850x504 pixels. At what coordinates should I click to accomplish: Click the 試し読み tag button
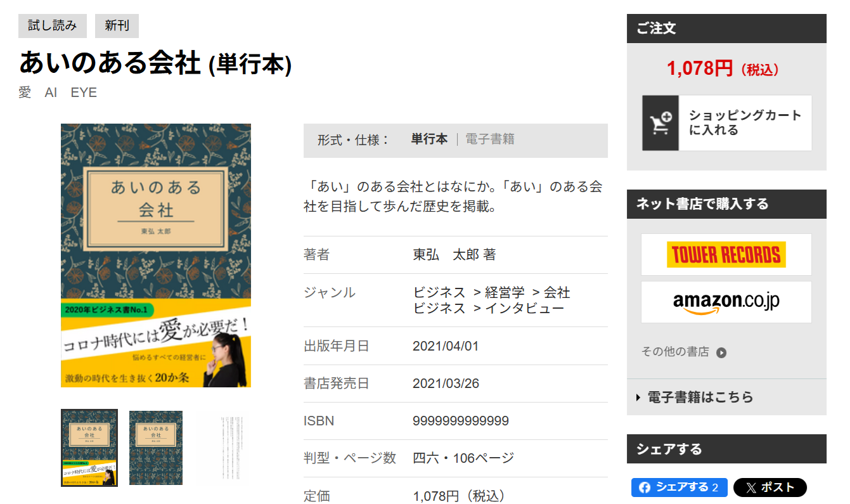pyautogui.click(x=53, y=26)
